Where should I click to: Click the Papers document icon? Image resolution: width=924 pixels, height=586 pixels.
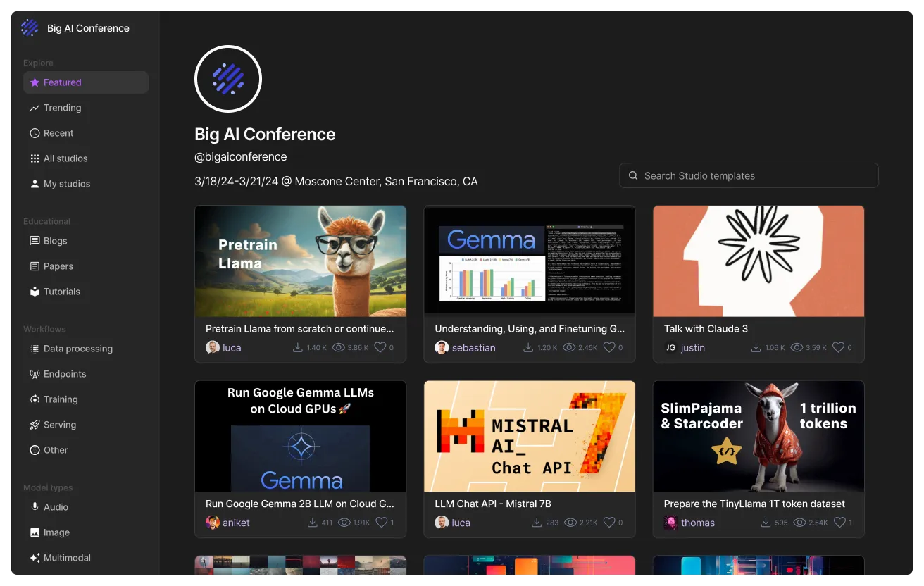coord(35,266)
